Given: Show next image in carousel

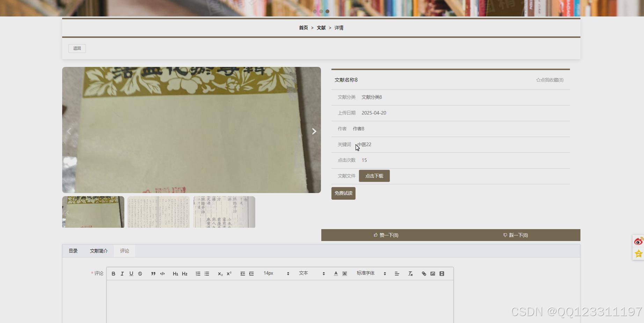Looking at the screenshot, I should 314,131.
